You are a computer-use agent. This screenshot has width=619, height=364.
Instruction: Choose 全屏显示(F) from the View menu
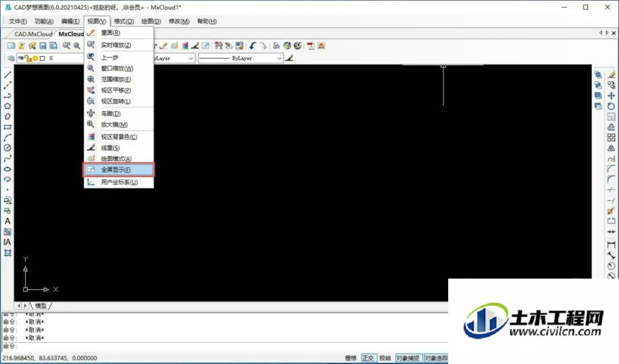coord(119,170)
